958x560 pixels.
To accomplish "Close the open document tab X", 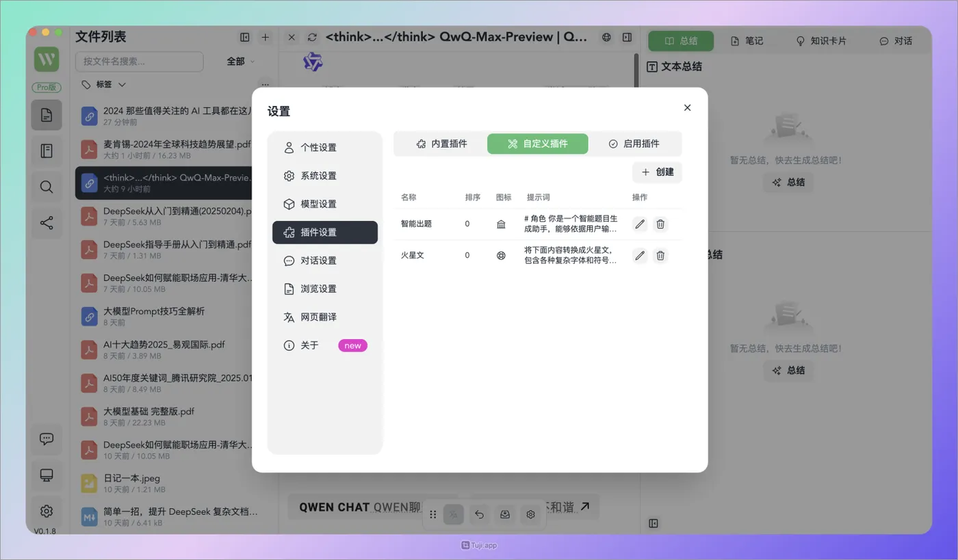I will [x=292, y=38].
